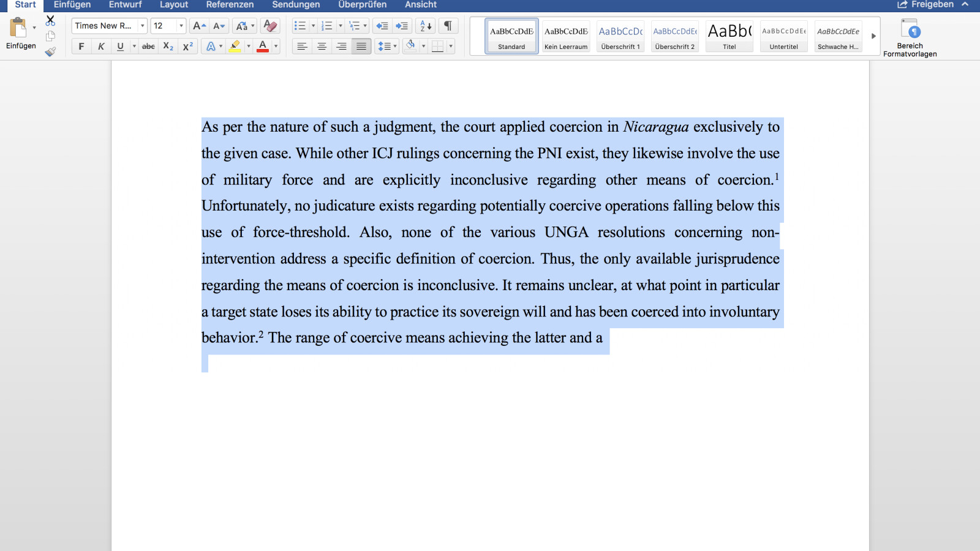The height and width of the screenshot is (551, 980).
Task: Copy selection with the copy icon
Action: [50, 36]
